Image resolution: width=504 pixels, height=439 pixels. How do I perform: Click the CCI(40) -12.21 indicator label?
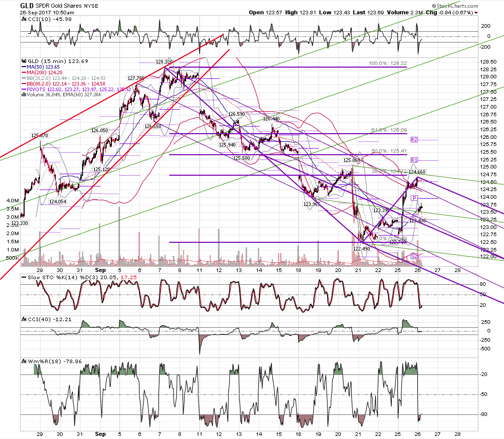[x=50, y=319]
